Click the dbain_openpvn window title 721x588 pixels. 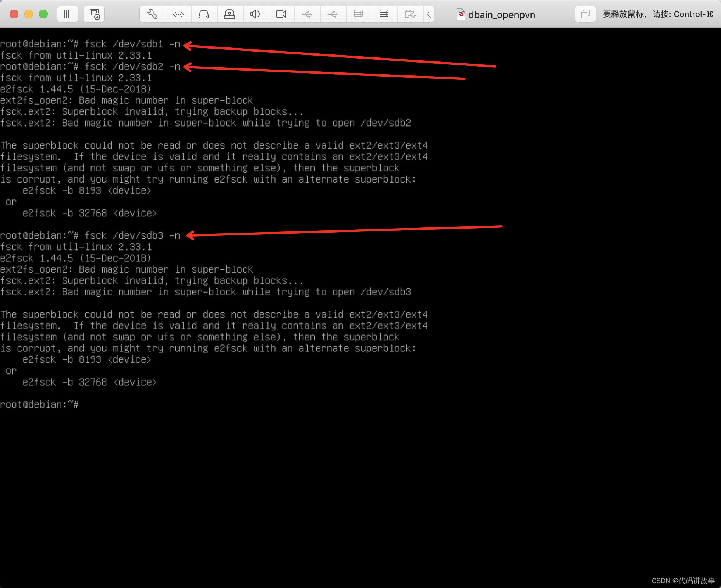501,15
